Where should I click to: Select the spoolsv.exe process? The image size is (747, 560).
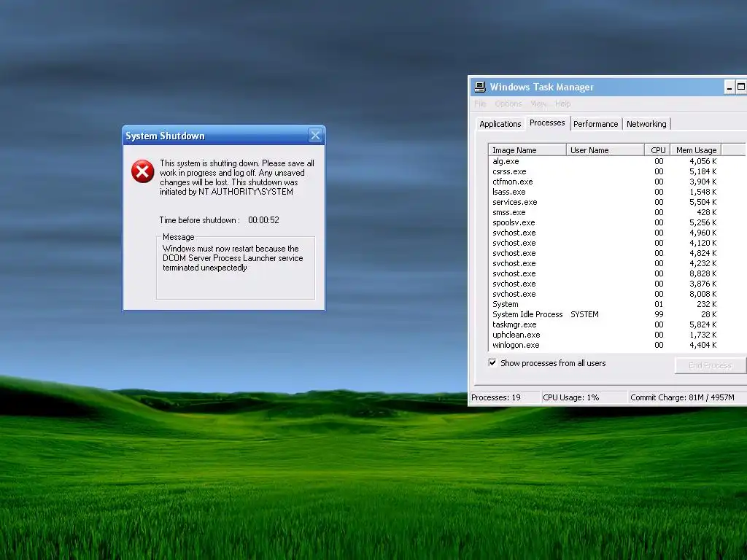pos(605,223)
